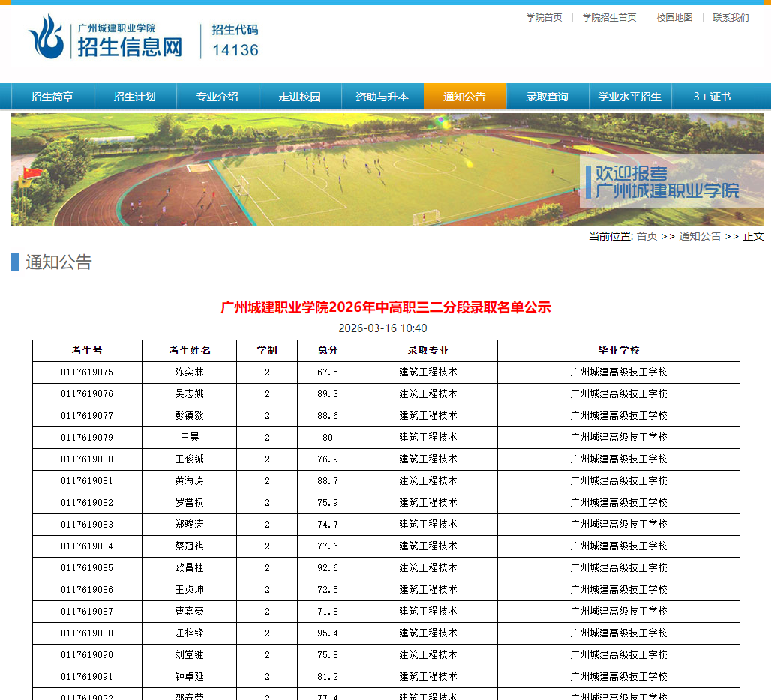771x700 pixels.
Task: Select the highlighted 通知公告 tab
Action: (466, 97)
